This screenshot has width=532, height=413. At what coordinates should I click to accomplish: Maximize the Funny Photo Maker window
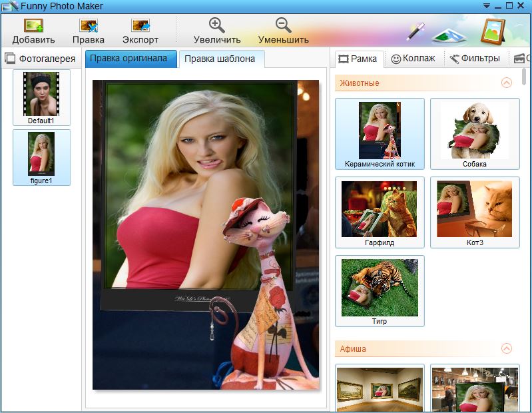pyautogui.click(x=509, y=5)
